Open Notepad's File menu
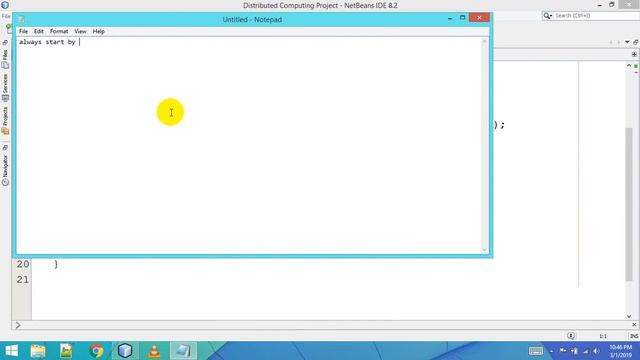Image resolution: width=640 pixels, height=360 pixels. point(23,31)
